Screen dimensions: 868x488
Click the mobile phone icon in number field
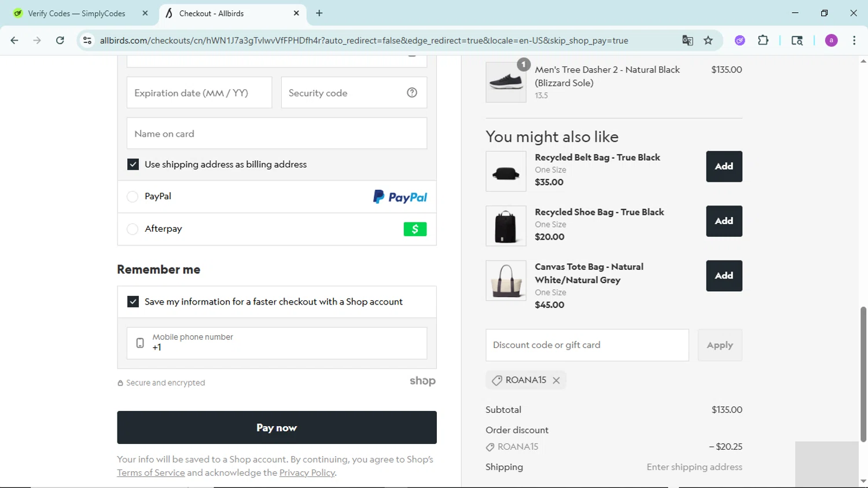(140, 343)
